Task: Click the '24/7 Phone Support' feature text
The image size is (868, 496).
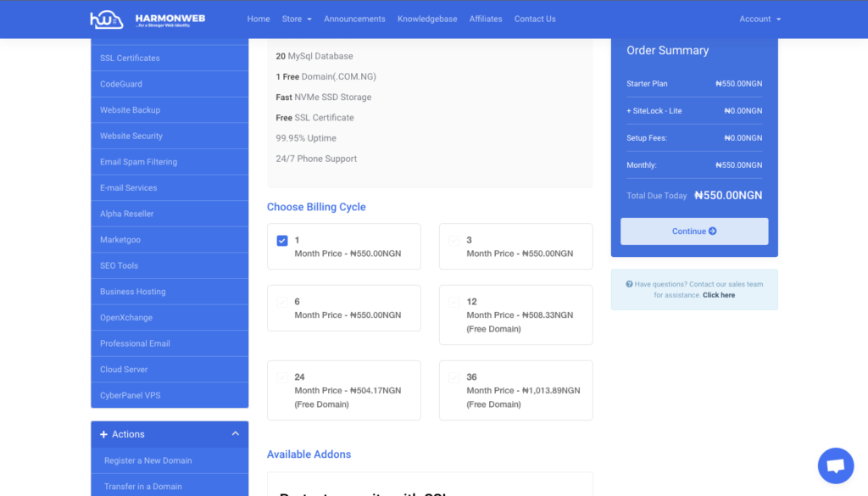Action: pyautogui.click(x=316, y=159)
